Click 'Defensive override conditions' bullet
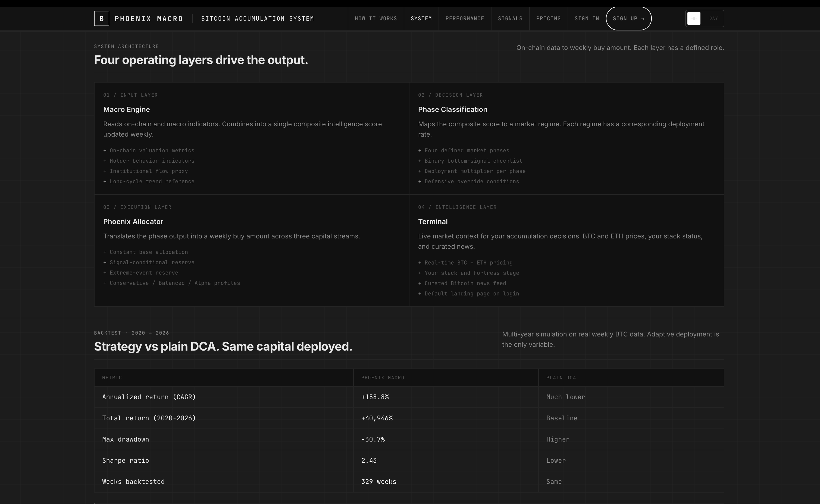 (468, 182)
